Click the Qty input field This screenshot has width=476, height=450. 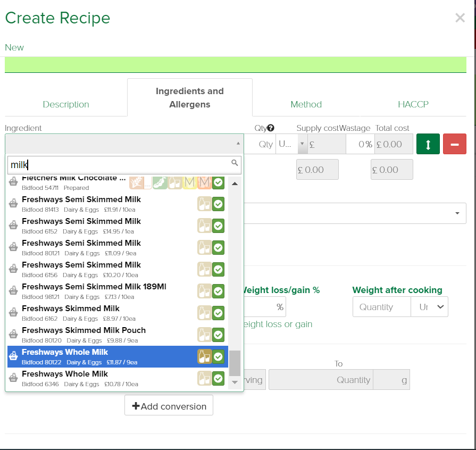click(260, 144)
